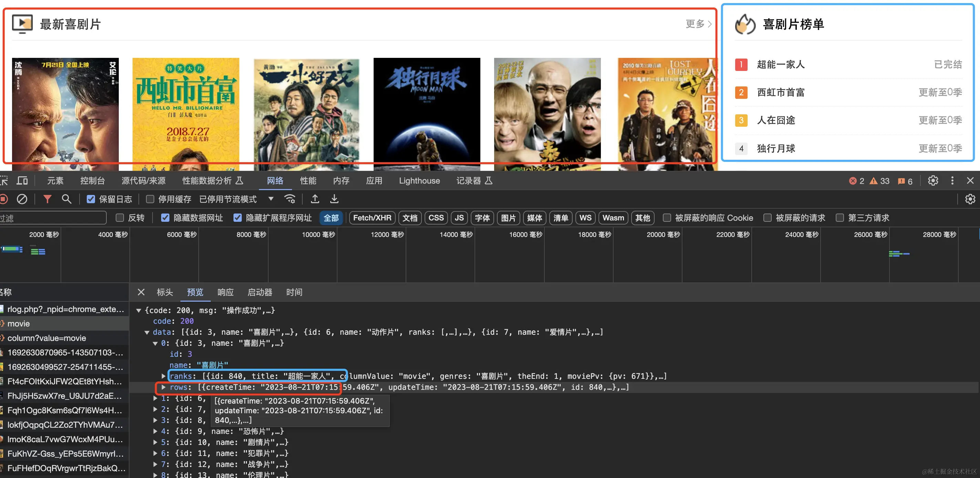Click 人在囧途 in the ranking list
This screenshot has height=478, width=980.
[776, 120]
